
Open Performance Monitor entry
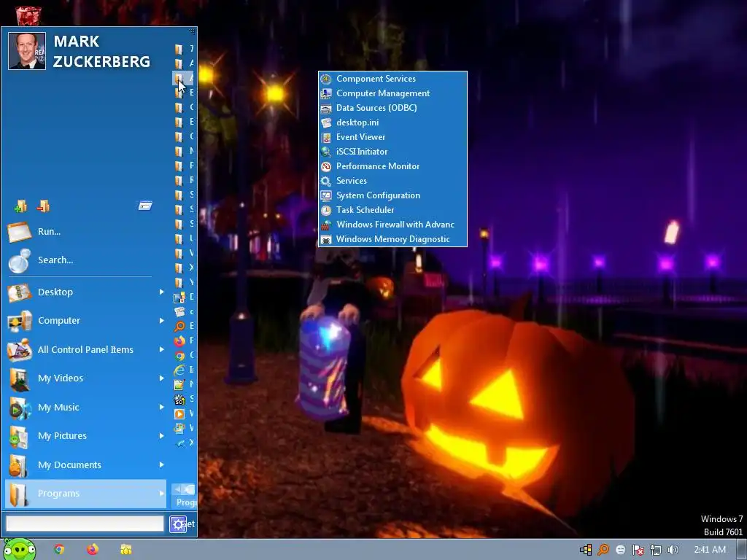[392, 166]
